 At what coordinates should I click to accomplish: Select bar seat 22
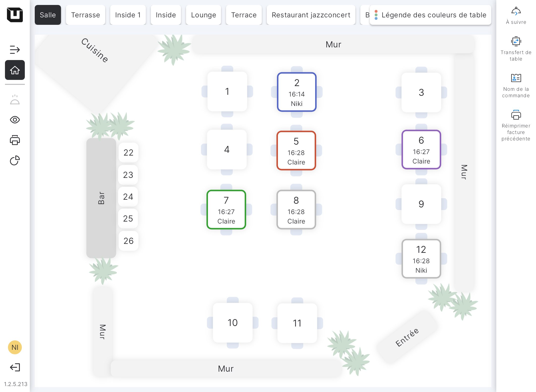[x=128, y=152]
